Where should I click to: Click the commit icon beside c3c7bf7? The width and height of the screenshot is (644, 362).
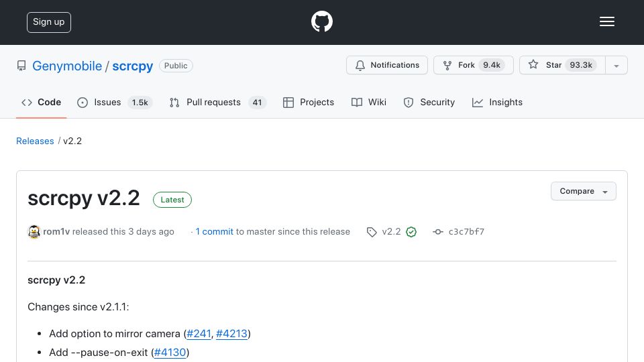pyautogui.click(x=438, y=232)
